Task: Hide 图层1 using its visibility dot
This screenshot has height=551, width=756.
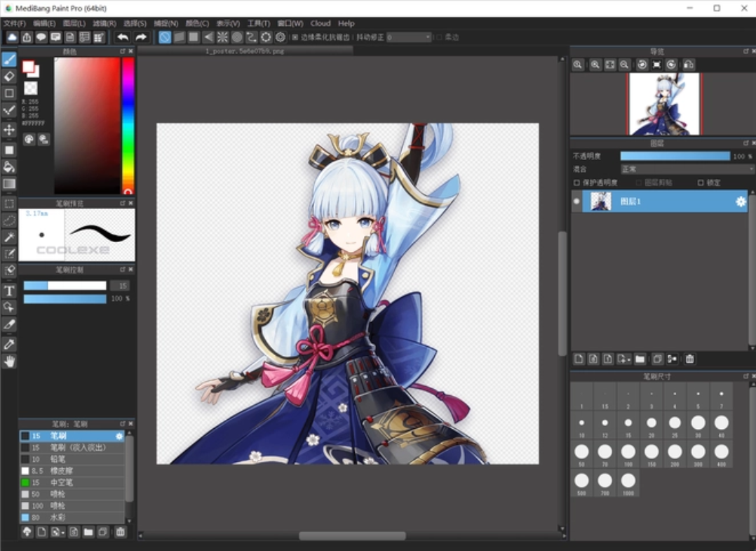Action: 577,201
